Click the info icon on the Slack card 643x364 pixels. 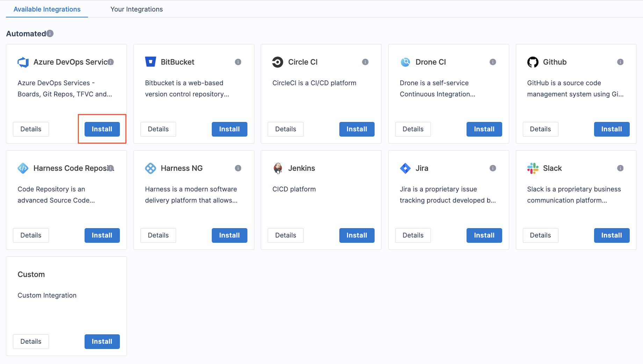621,168
